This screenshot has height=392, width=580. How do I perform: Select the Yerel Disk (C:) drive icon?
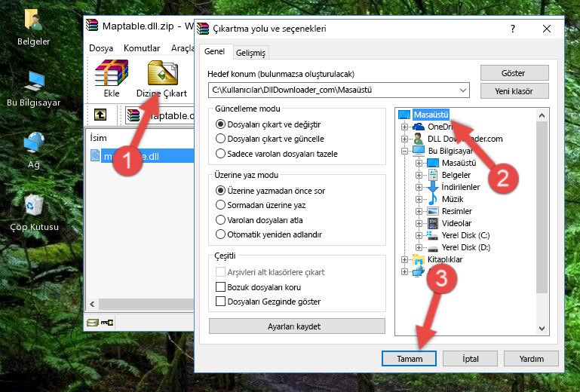point(432,235)
